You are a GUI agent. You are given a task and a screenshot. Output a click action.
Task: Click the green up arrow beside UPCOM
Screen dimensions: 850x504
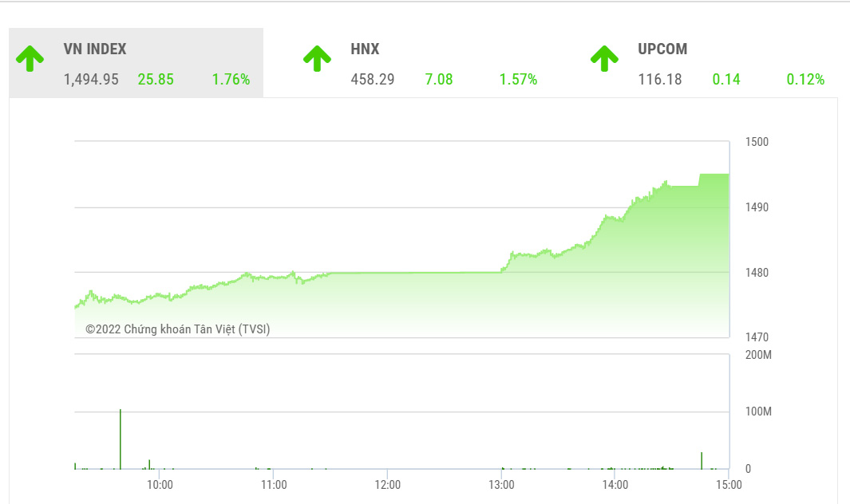[x=604, y=58]
